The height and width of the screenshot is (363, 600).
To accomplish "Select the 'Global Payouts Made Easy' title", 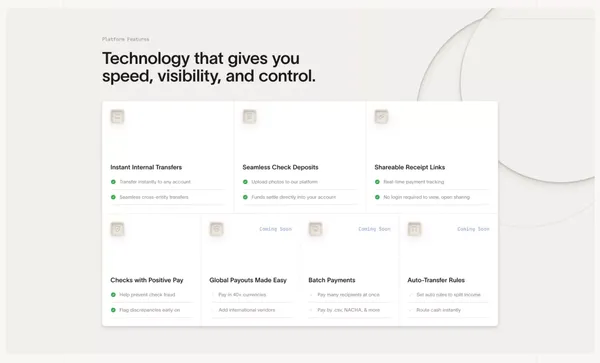I will coord(248,280).
